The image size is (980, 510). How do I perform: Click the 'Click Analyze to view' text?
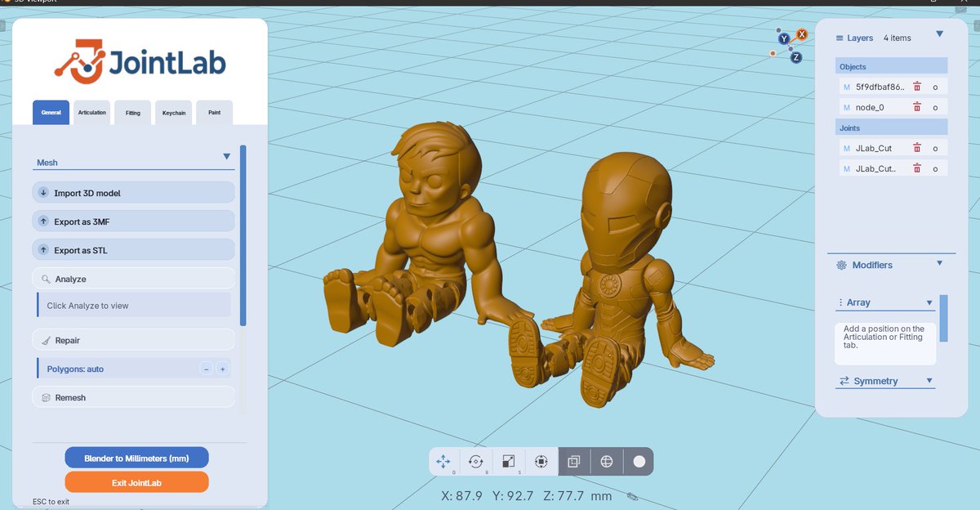click(87, 306)
